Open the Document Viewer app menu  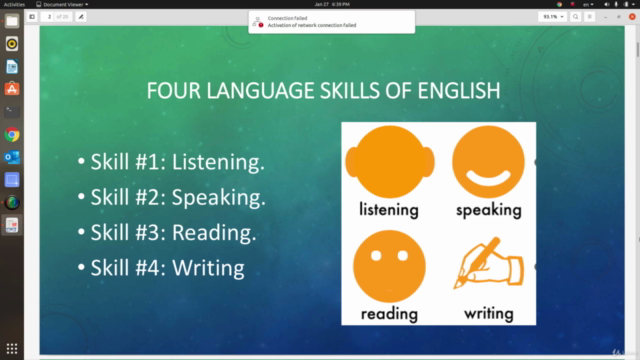(x=62, y=4)
